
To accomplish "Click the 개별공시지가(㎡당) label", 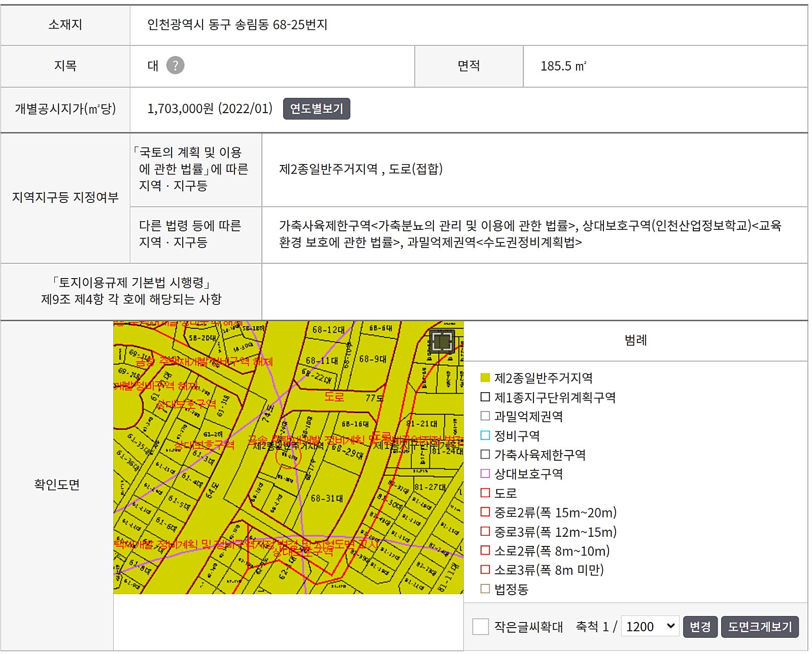I will [x=65, y=109].
